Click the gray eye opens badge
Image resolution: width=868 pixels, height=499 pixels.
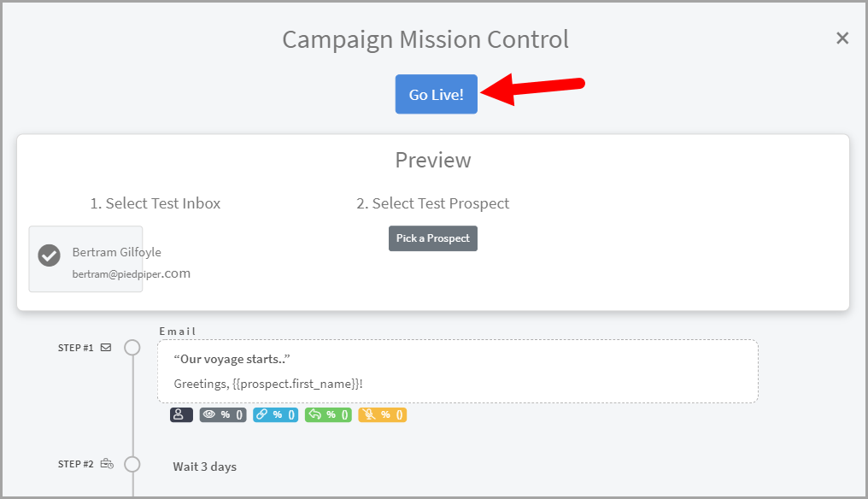click(222, 414)
